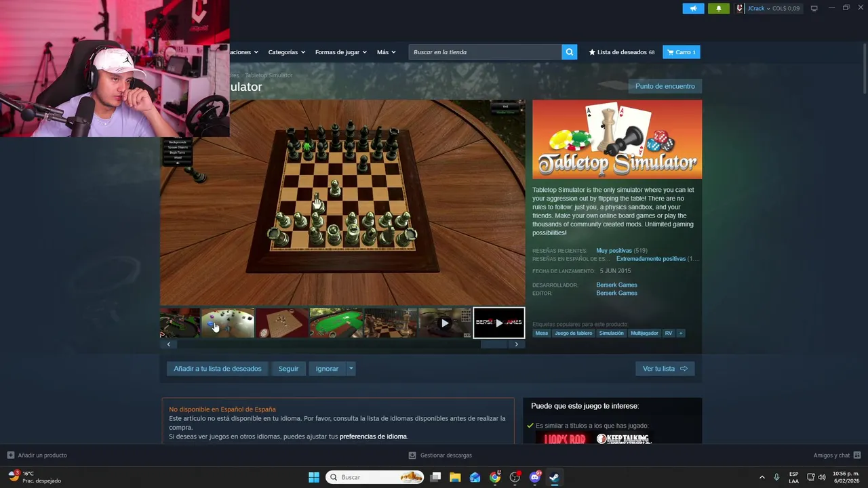
Task: Open the shopping cart (Carro 1)
Action: click(x=681, y=52)
